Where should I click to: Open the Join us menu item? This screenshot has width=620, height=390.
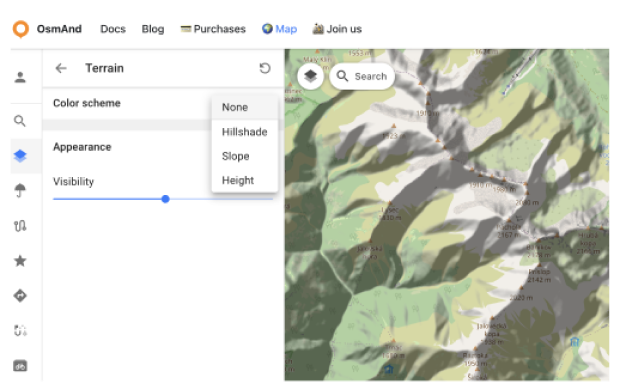[337, 29]
